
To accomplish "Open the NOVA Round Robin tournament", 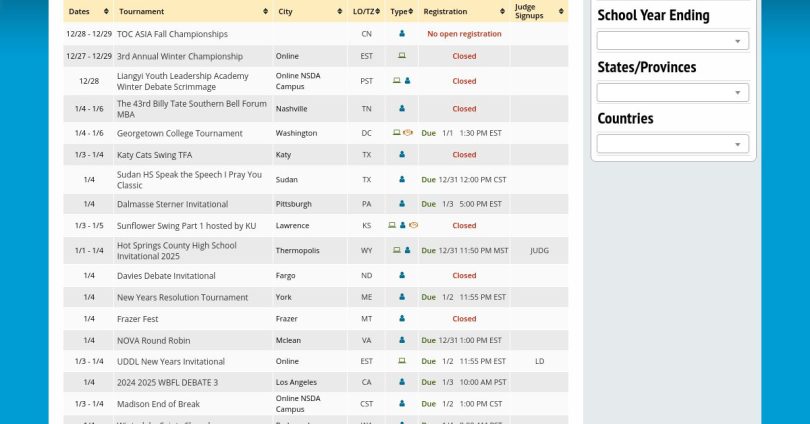I will tap(153, 340).
